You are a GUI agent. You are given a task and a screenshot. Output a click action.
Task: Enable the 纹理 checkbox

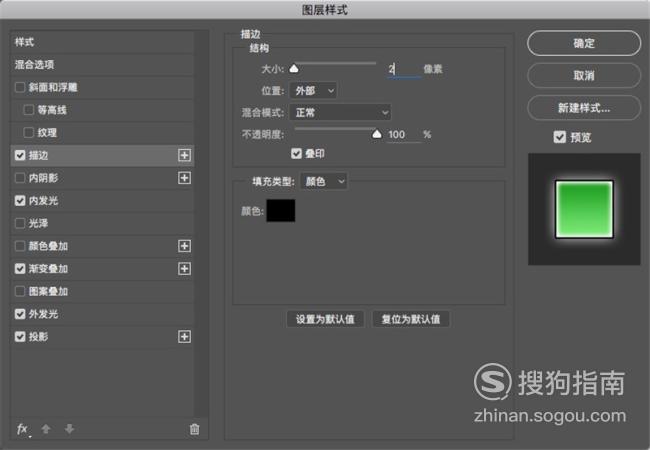(29, 133)
